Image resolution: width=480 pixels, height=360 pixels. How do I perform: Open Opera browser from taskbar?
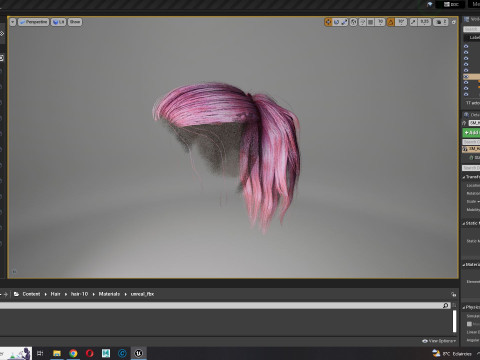coord(89,353)
